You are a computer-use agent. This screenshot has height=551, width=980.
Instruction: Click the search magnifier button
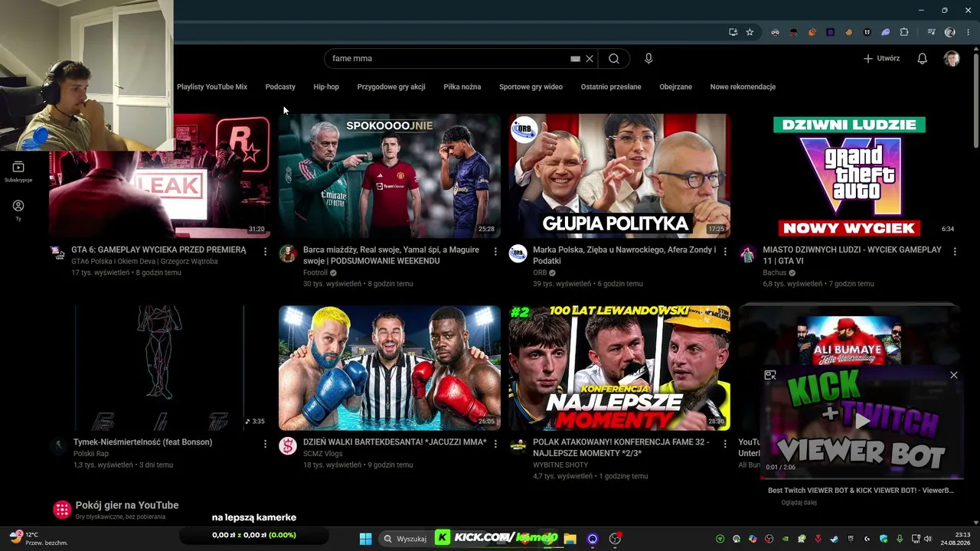[x=614, y=58]
